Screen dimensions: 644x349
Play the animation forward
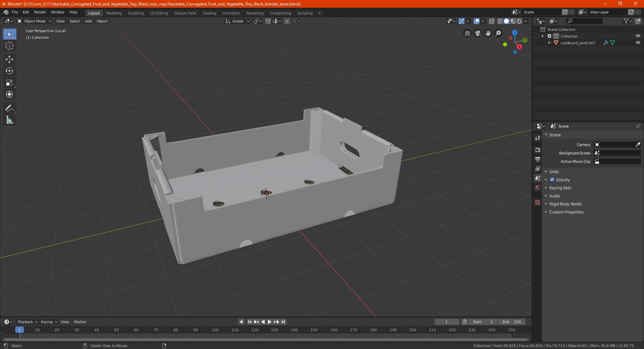[x=269, y=322]
